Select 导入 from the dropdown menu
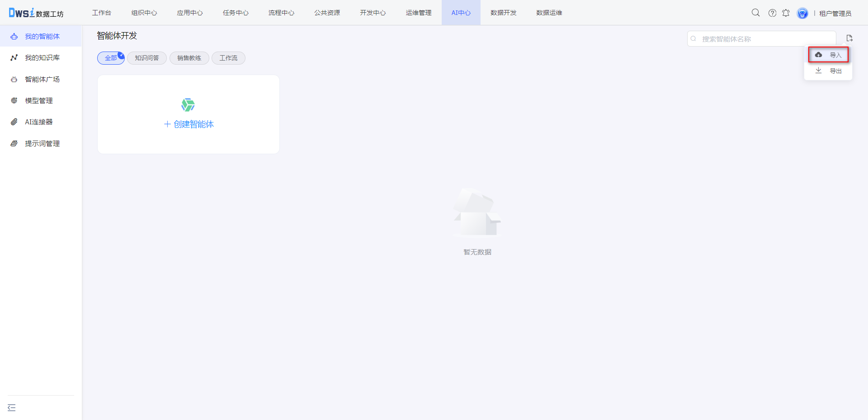 (x=828, y=55)
